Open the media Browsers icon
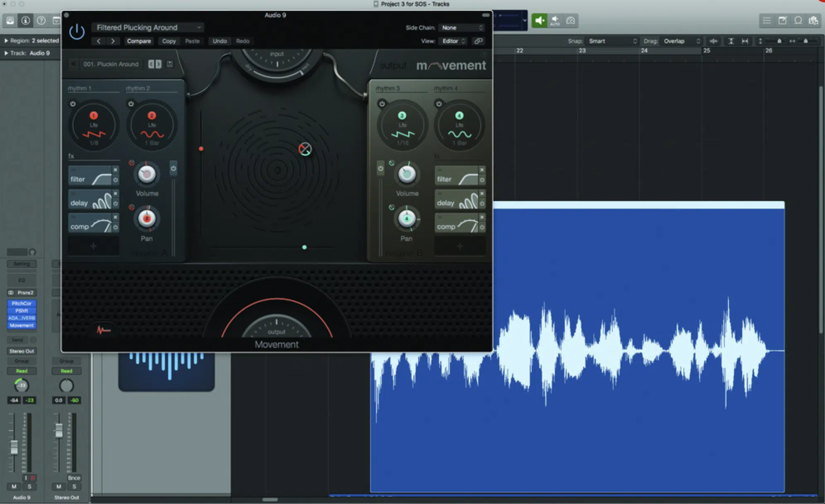This screenshot has height=504, width=825. pyautogui.click(x=813, y=20)
